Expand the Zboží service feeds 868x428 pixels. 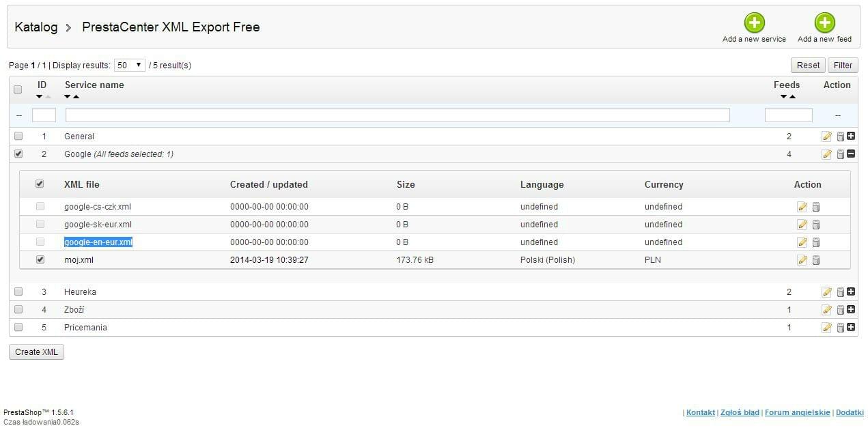[x=851, y=310]
